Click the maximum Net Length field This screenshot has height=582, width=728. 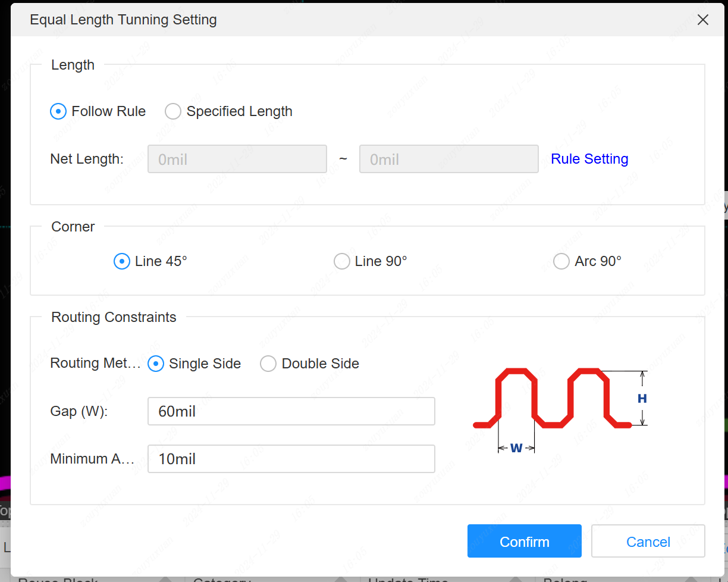pos(448,159)
